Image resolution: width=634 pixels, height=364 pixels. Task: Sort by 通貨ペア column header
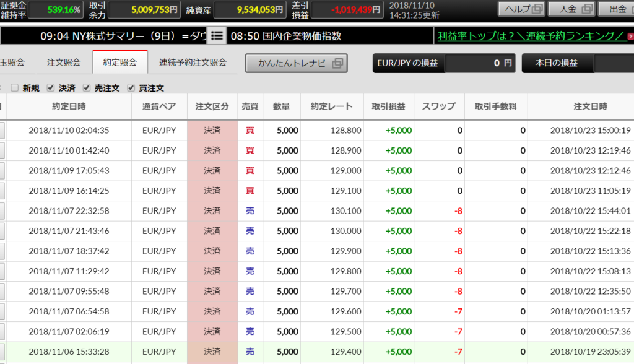[x=159, y=106]
